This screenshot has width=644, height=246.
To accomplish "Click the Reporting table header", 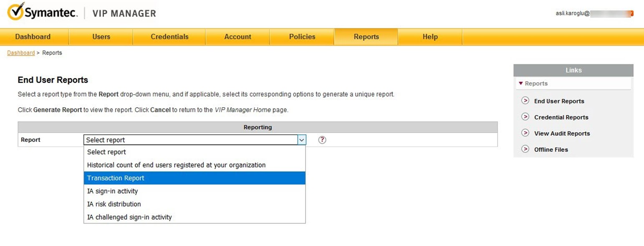I will click(258, 127).
